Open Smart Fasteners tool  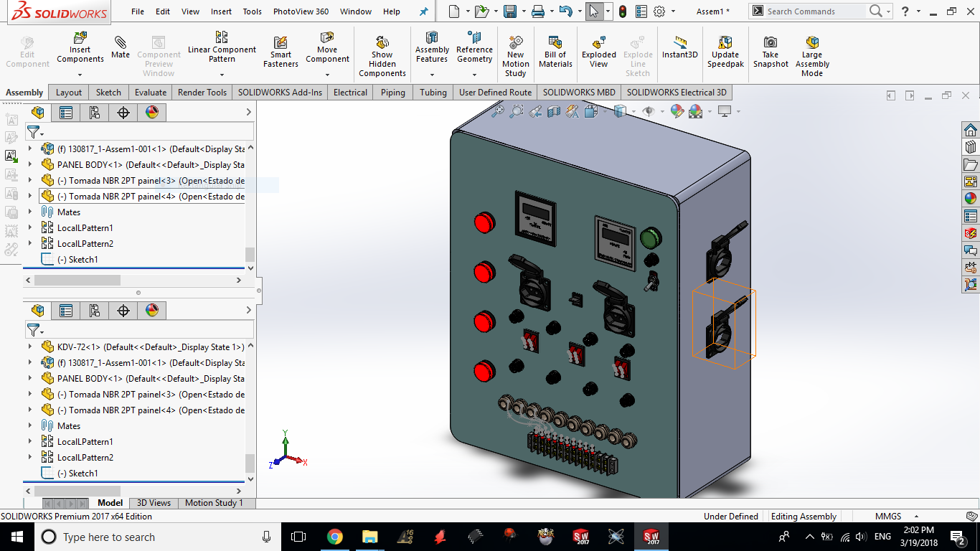pyautogui.click(x=281, y=52)
